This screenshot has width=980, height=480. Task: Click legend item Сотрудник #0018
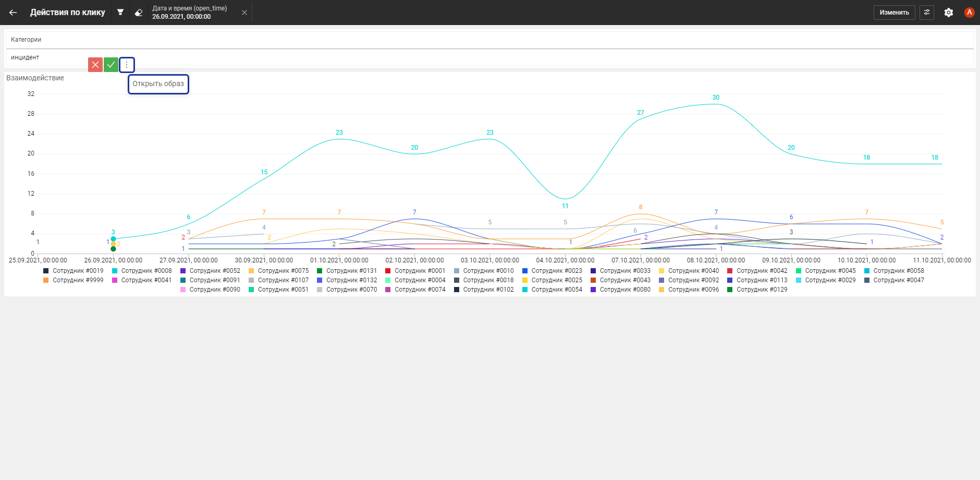click(x=484, y=280)
